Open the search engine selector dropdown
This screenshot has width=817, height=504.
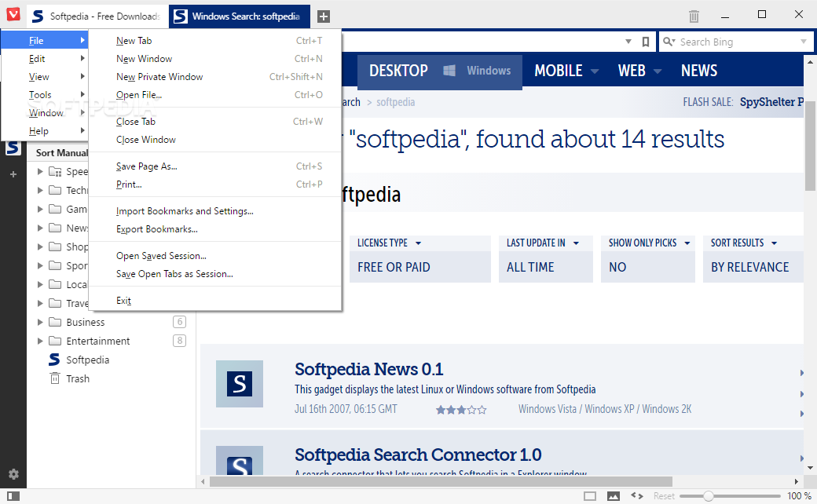pos(803,42)
